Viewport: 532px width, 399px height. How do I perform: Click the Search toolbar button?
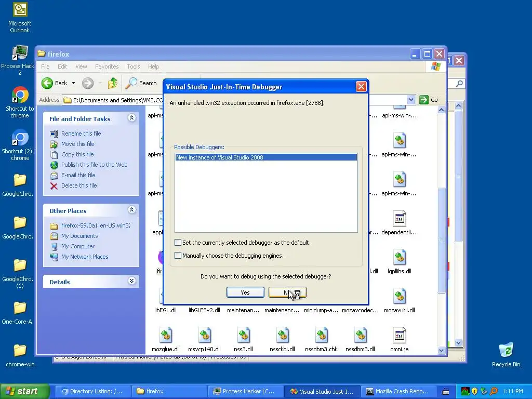click(x=141, y=83)
